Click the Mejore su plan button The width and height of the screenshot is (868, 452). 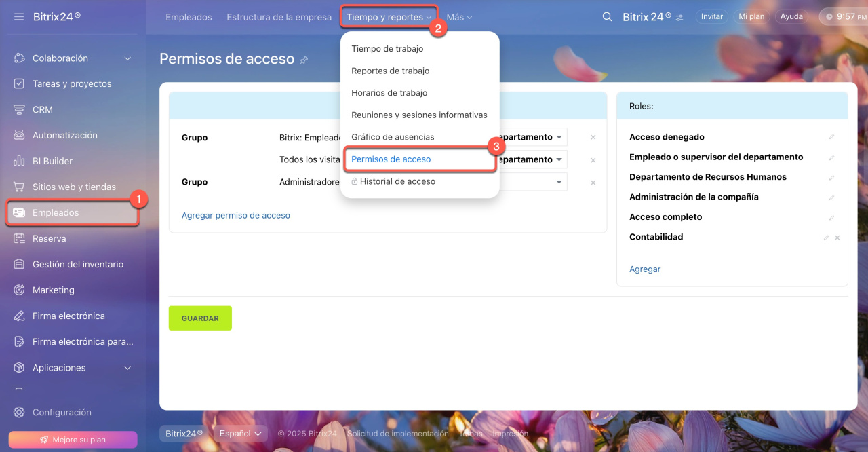click(x=73, y=440)
